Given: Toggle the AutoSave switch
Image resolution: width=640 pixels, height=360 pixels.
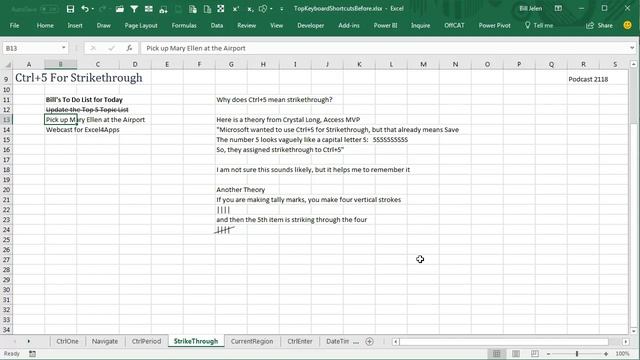Looking at the screenshot, I should 48,9.
